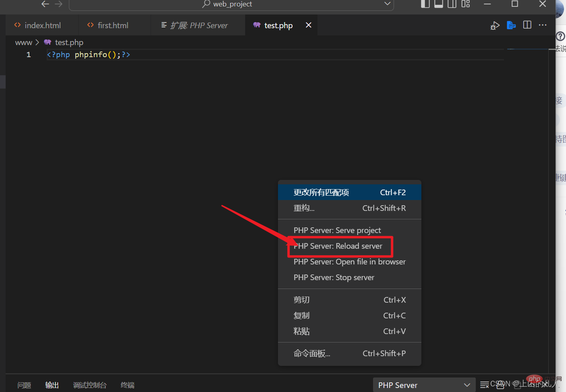Viewport: 566px width, 392px height.
Task: Click the back navigation arrow
Action: [45, 4]
